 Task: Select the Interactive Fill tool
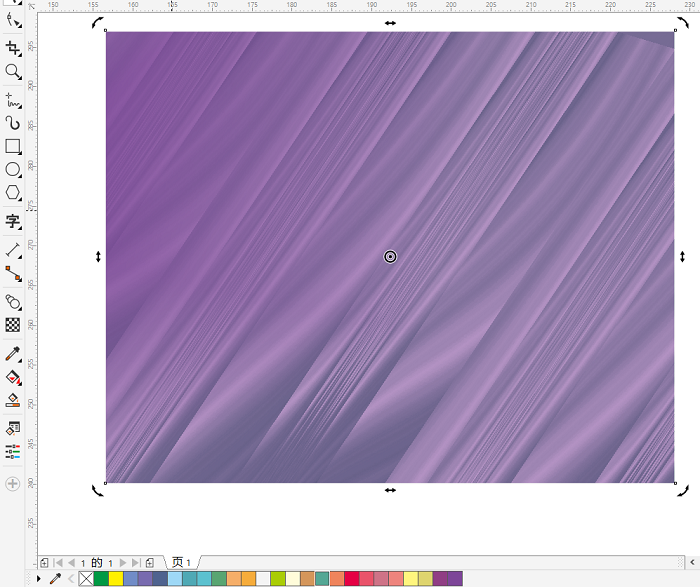coord(12,378)
